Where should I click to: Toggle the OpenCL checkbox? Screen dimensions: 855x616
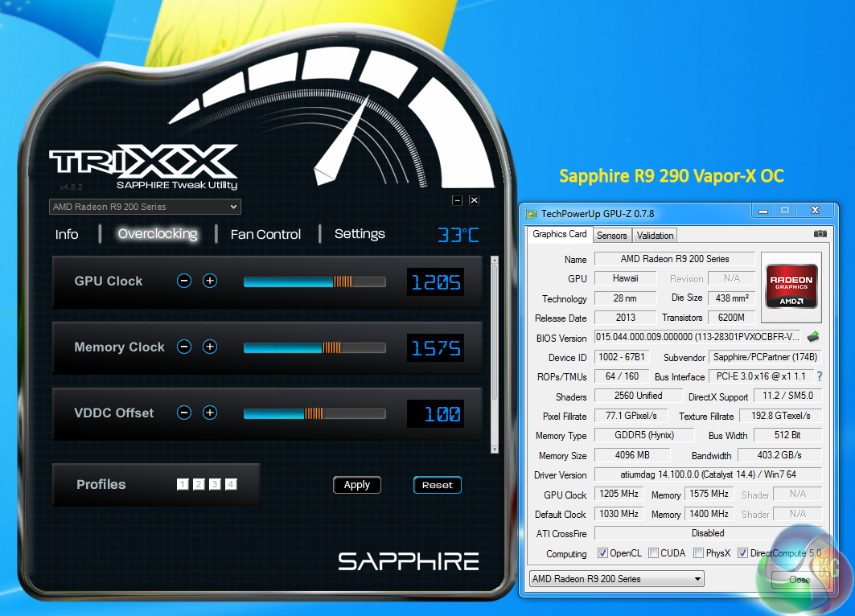(x=602, y=552)
